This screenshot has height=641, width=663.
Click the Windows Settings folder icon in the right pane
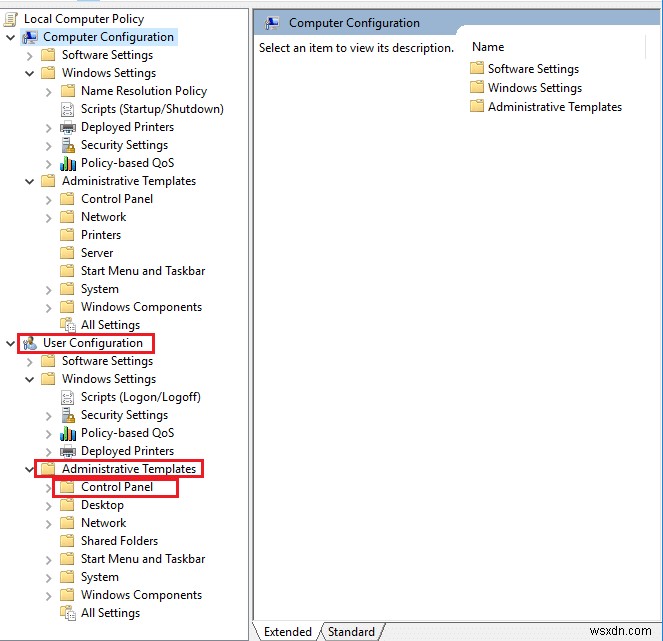click(477, 87)
